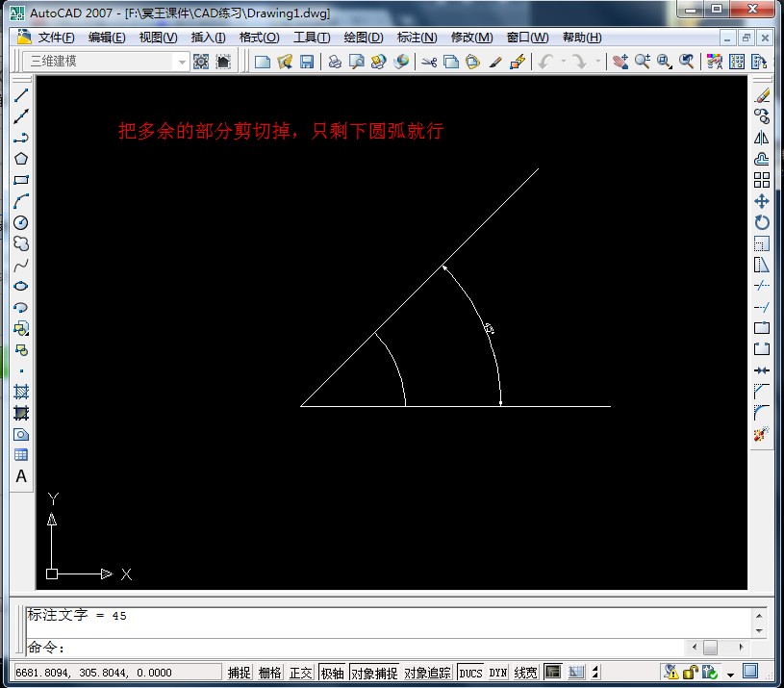Select the Multiline Text A tool
Viewport: 784px width, 688px height.
(21, 476)
